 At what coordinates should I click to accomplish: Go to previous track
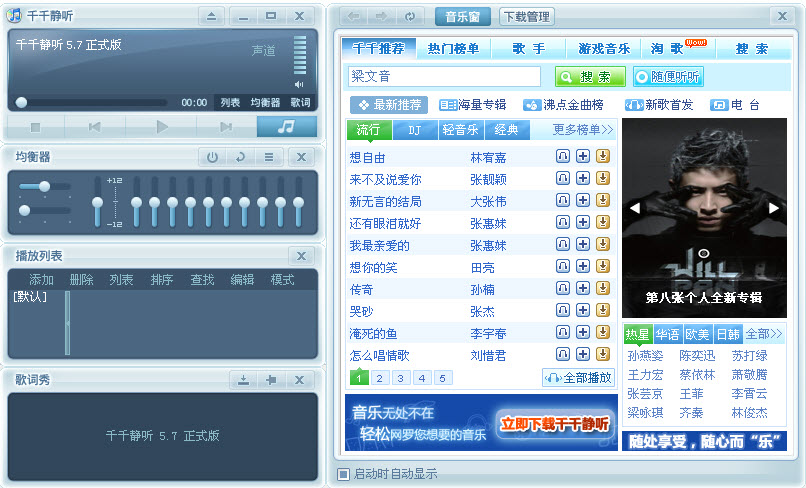[95, 127]
